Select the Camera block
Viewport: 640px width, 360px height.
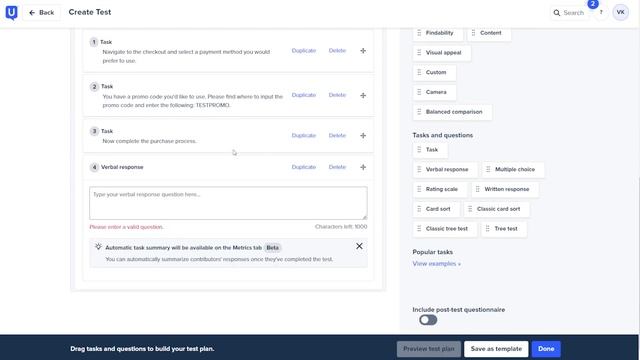click(434, 92)
